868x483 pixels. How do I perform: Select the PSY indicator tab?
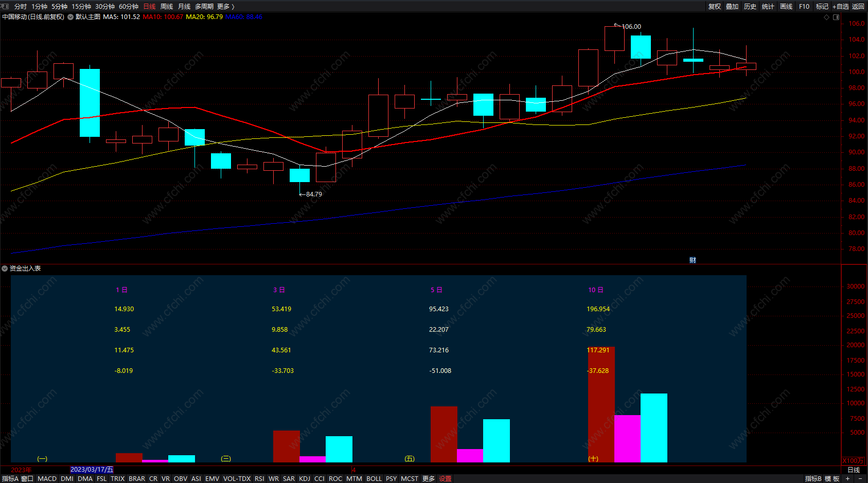(392, 479)
